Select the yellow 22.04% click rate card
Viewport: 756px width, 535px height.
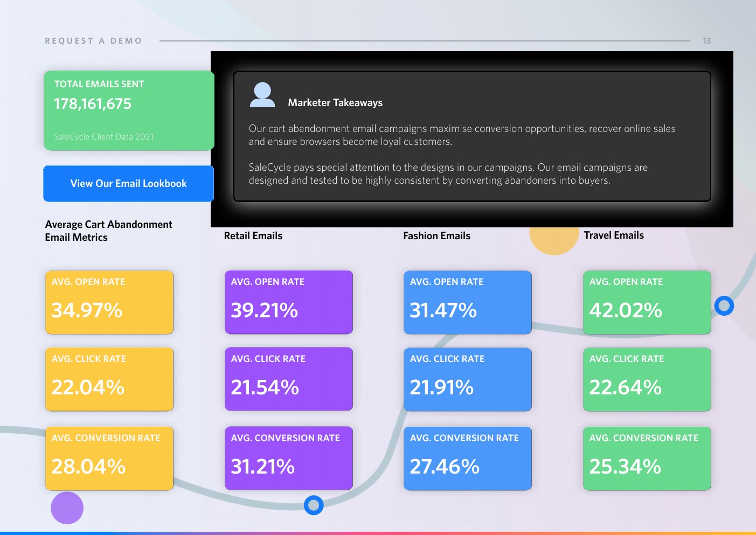[109, 379]
